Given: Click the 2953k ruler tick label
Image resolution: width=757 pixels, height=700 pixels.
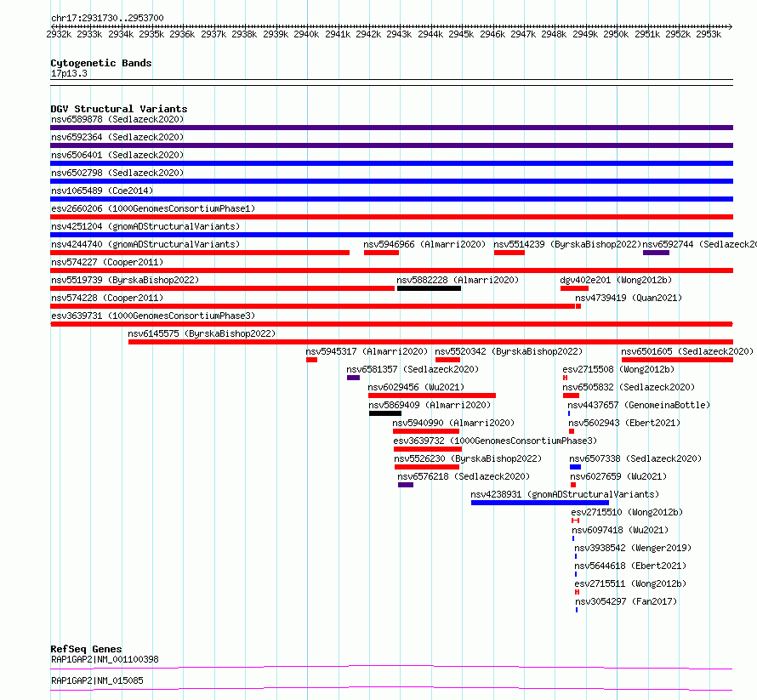Looking at the screenshot, I should [709, 34].
